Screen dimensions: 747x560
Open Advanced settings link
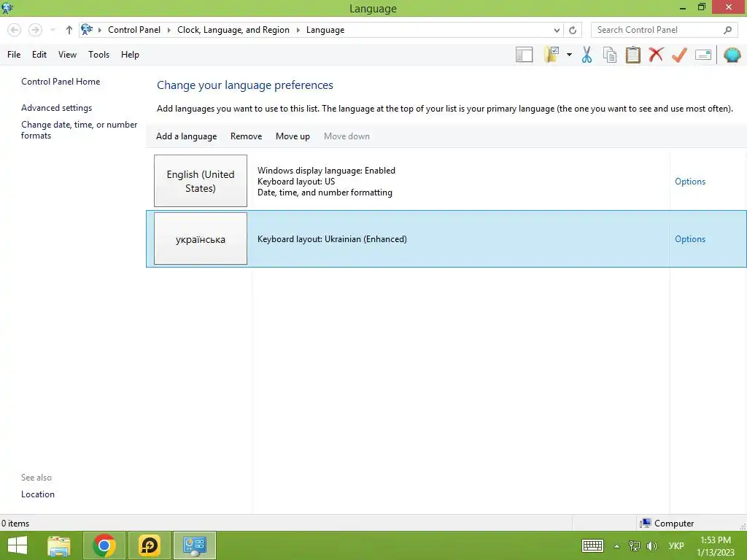click(56, 108)
